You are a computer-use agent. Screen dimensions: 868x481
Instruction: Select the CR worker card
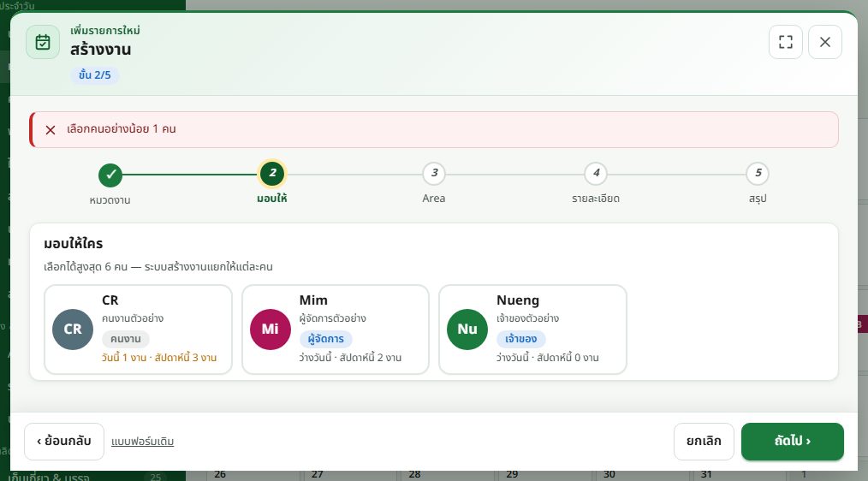139,330
